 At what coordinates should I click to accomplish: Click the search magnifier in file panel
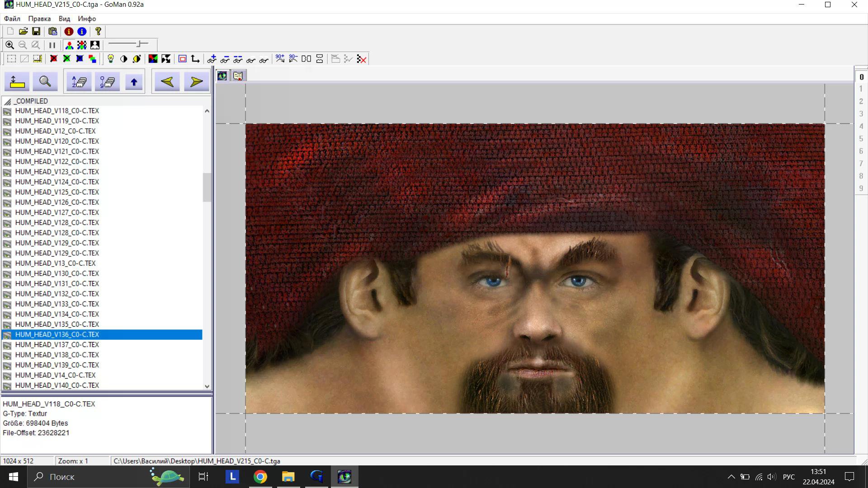(45, 82)
